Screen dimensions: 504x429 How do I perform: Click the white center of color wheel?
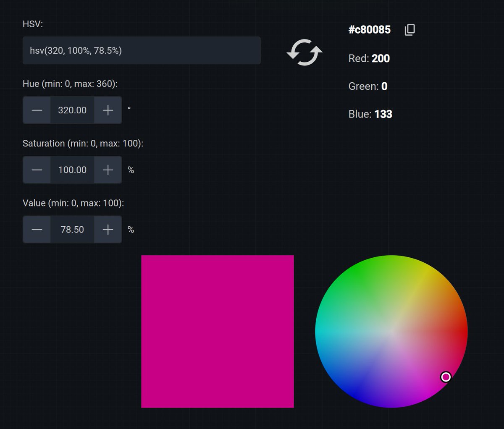click(x=391, y=332)
